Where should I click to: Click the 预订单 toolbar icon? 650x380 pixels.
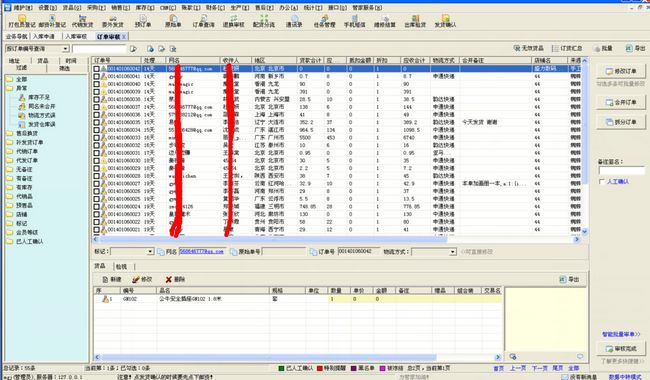[143, 21]
